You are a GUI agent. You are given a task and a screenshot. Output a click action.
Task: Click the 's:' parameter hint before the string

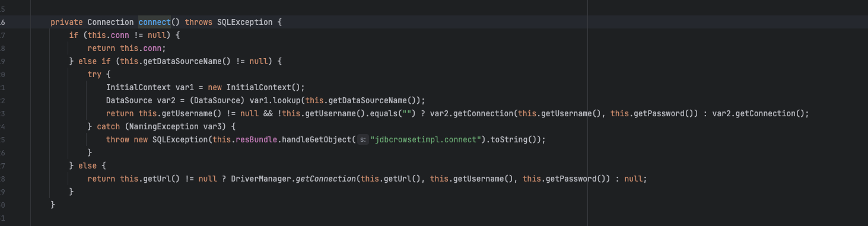(x=363, y=139)
